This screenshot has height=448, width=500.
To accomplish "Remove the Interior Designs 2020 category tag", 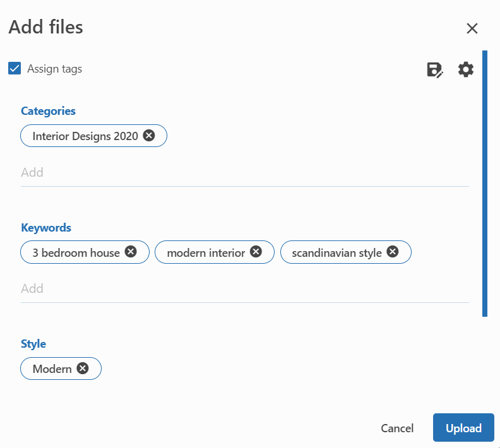I will pyautogui.click(x=149, y=136).
